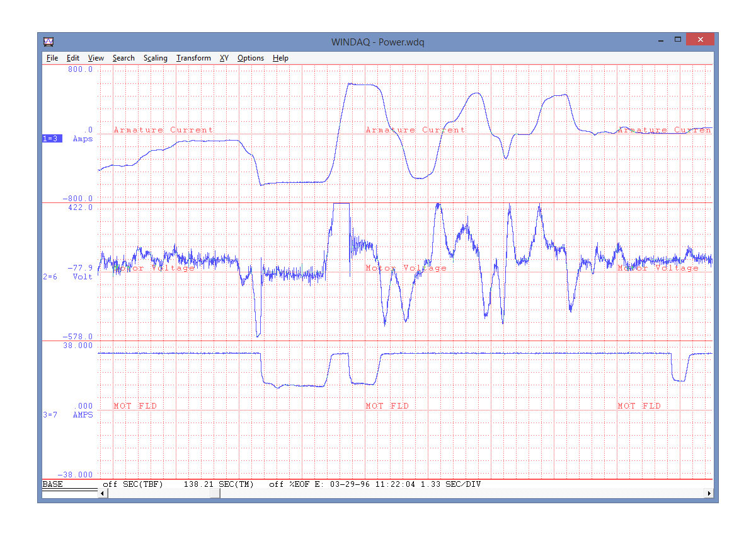
Task: Open the Edit menu
Action: [73, 58]
